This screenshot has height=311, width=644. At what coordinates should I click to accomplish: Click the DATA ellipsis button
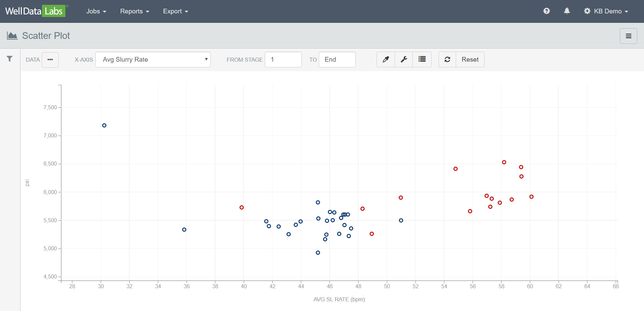(50, 60)
